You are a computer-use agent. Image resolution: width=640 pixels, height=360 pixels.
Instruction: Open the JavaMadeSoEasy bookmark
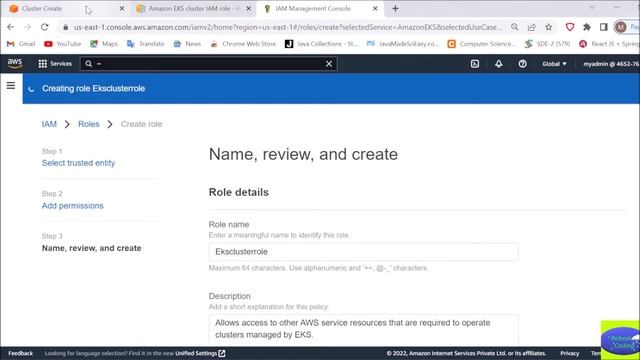click(402, 44)
